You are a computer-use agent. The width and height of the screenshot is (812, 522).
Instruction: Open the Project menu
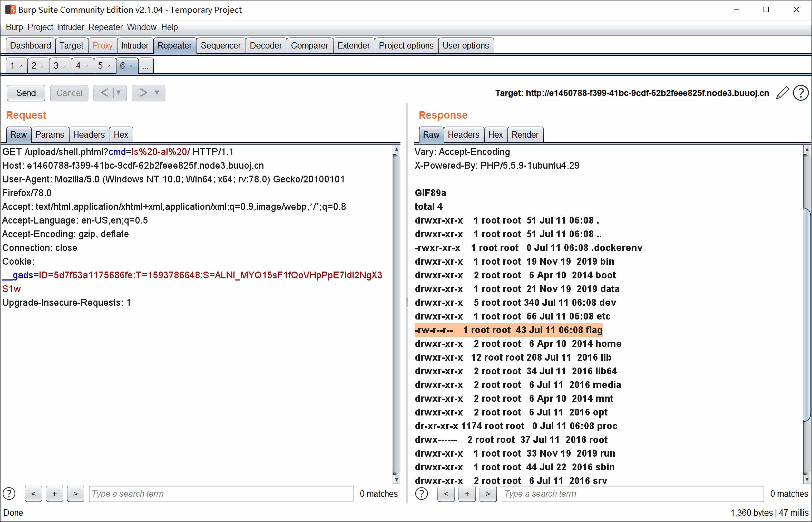(40, 27)
